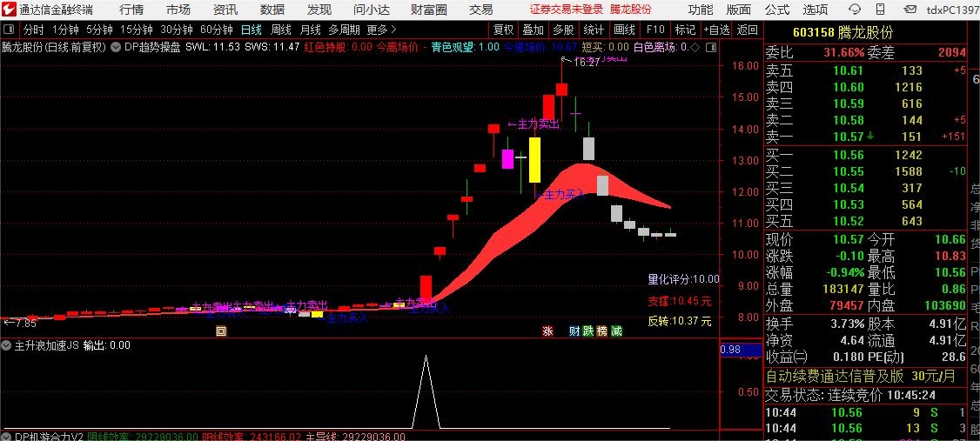The image size is (980, 441).
Task: Switch to the 1分钟 period tab
Action: tap(65, 30)
